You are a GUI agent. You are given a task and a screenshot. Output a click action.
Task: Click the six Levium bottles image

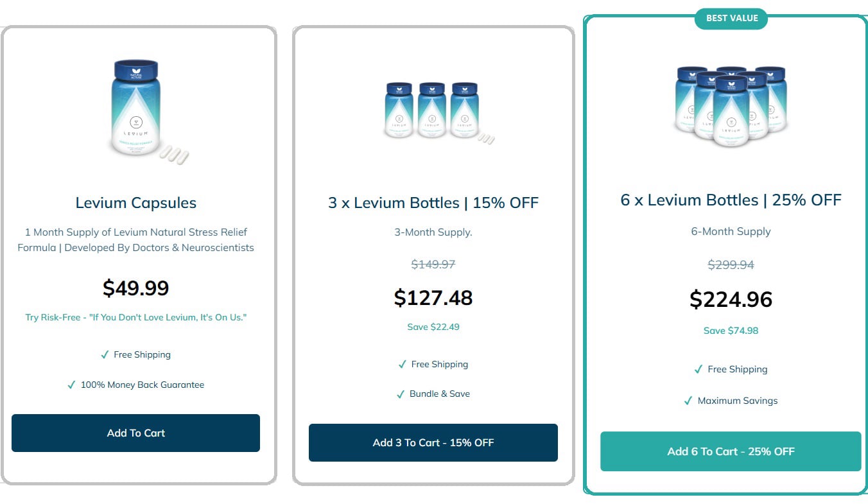(x=731, y=104)
